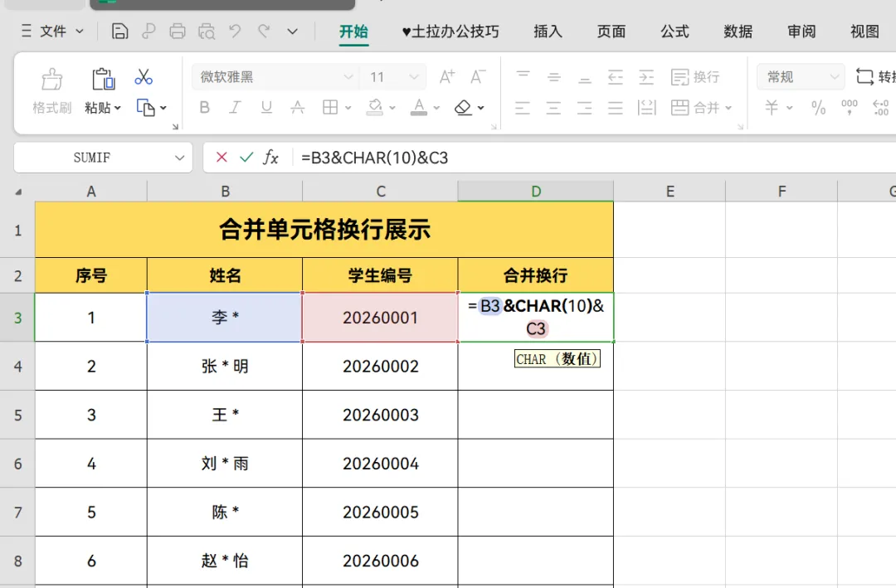The width and height of the screenshot is (896, 588).
Task: Toggle Strikethrough formatting
Action: [298, 108]
